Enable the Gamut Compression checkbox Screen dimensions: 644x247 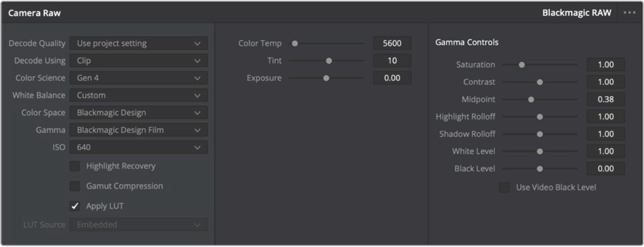point(75,186)
